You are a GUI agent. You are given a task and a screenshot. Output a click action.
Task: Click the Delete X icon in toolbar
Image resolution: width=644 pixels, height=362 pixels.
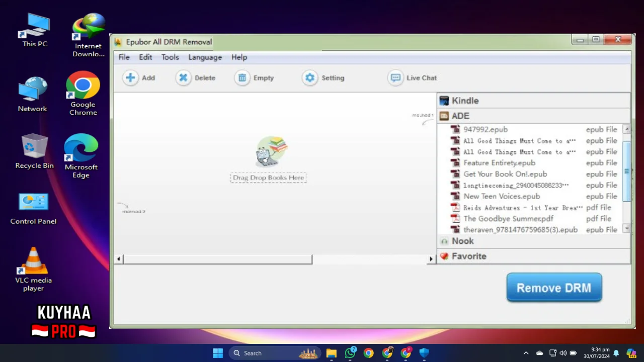point(183,78)
